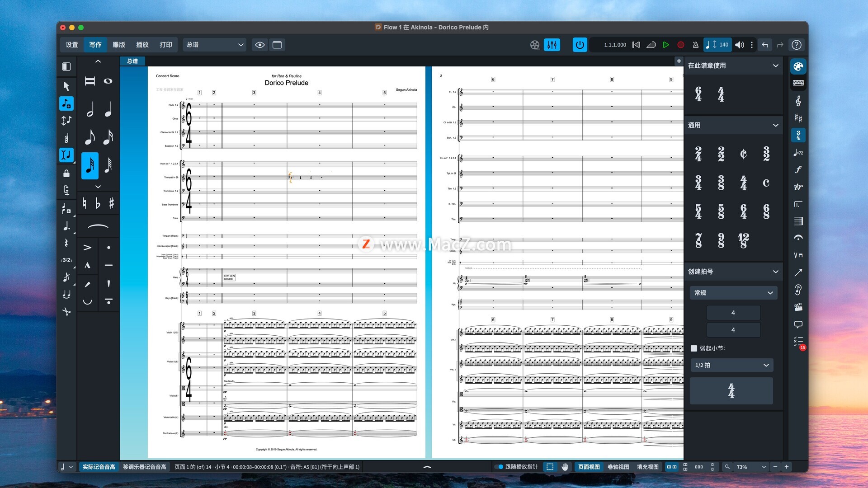Select the quarter note duration
The width and height of the screenshot is (868, 488).
tap(108, 109)
